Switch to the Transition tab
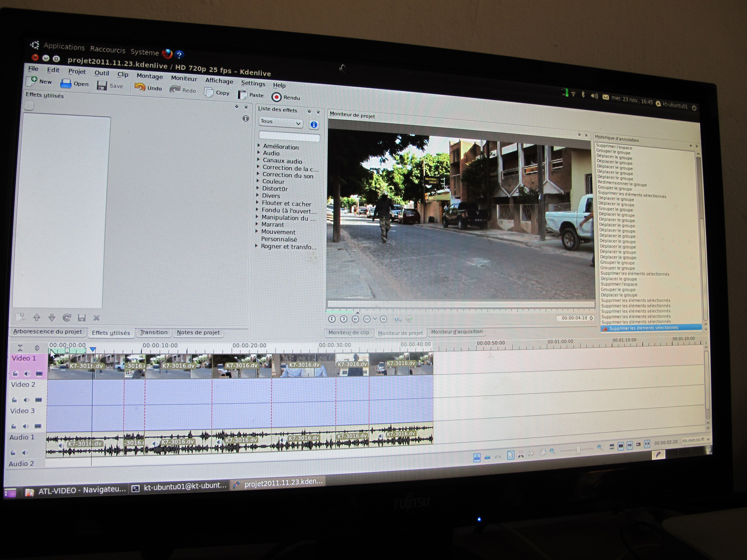This screenshot has height=560, width=747. point(154,332)
